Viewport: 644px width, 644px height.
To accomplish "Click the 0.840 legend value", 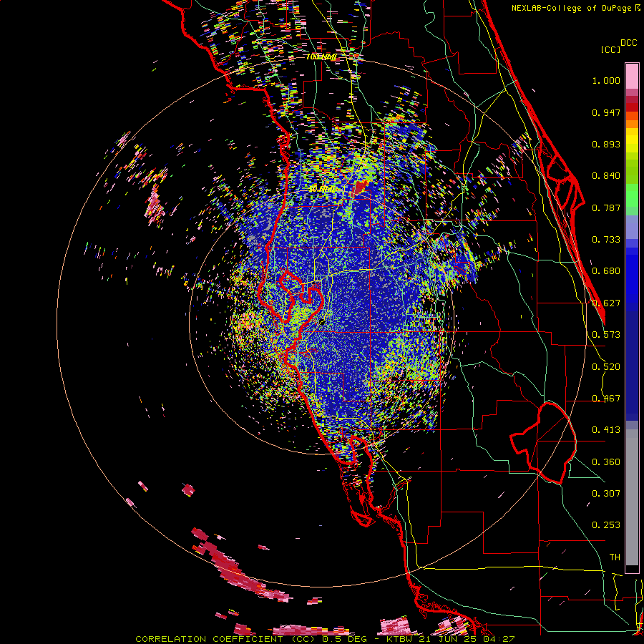I will (x=606, y=176).
